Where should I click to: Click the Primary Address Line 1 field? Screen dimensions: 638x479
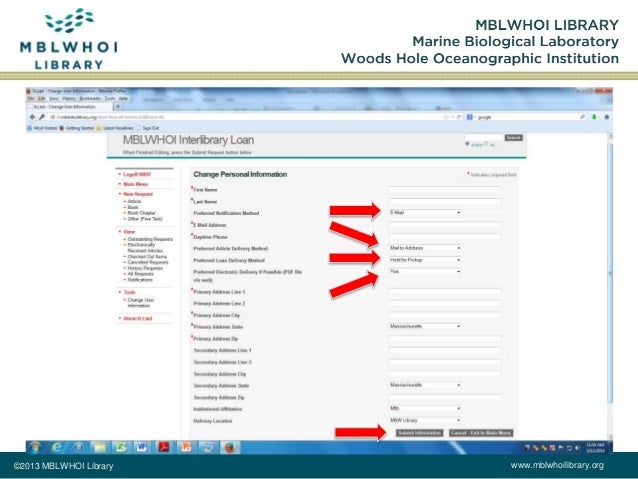pos(445,292)
